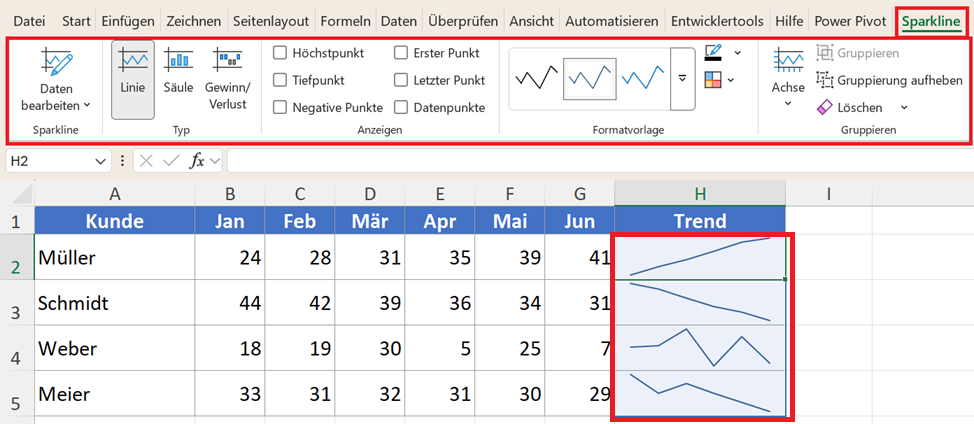Screen dimensions: 974x424
Task: Enable Datenpunkte checkbox
Action: tap(401, 107)
